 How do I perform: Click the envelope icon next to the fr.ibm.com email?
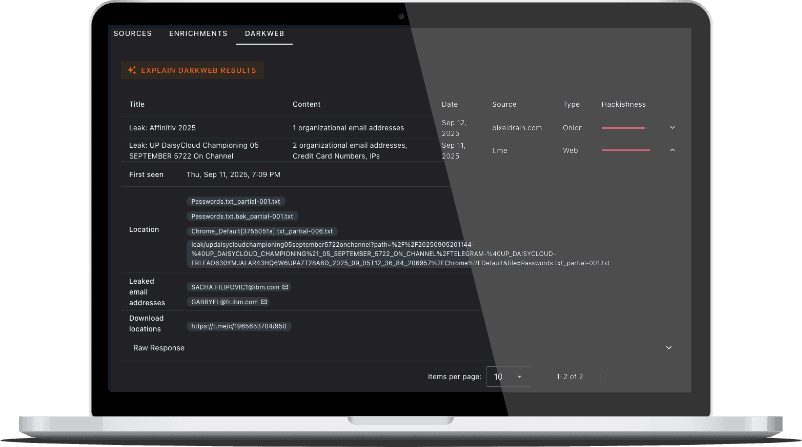(x=264, y=301)
